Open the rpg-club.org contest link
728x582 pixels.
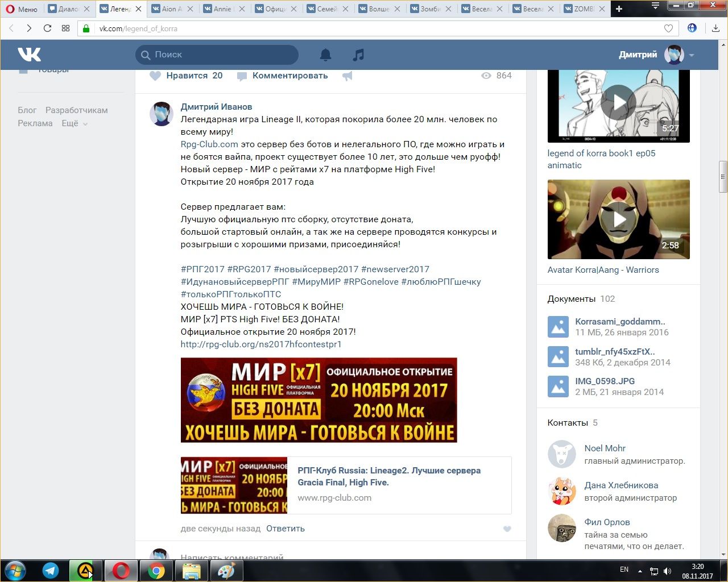tap(261, 344)
